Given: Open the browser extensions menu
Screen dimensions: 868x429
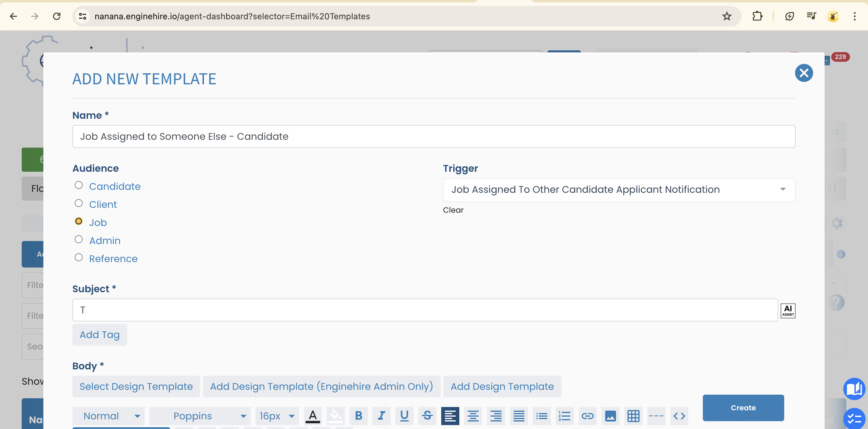Looking at the screenshot, I should pyautogui.click(x=757, y=16).
